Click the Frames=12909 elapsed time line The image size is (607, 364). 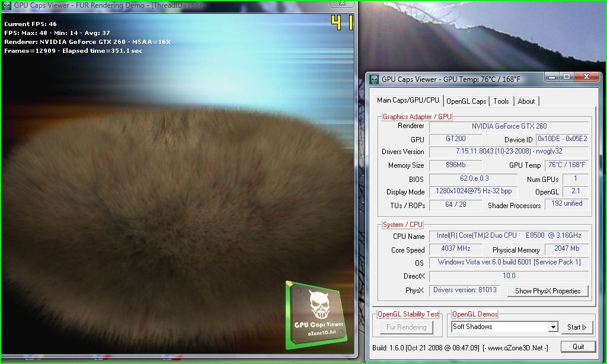pos(73,51)
